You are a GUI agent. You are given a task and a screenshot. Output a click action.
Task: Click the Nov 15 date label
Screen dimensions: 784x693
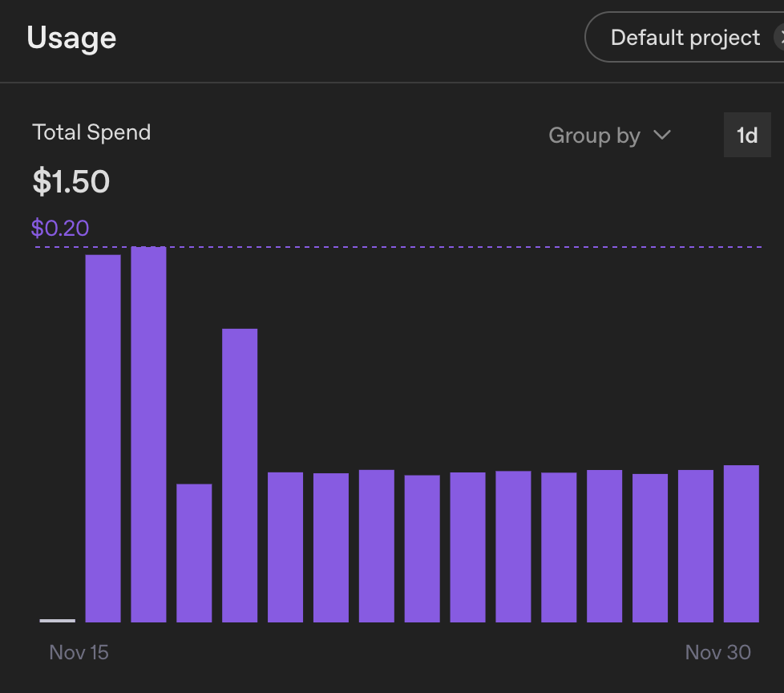tap(79, 652)
